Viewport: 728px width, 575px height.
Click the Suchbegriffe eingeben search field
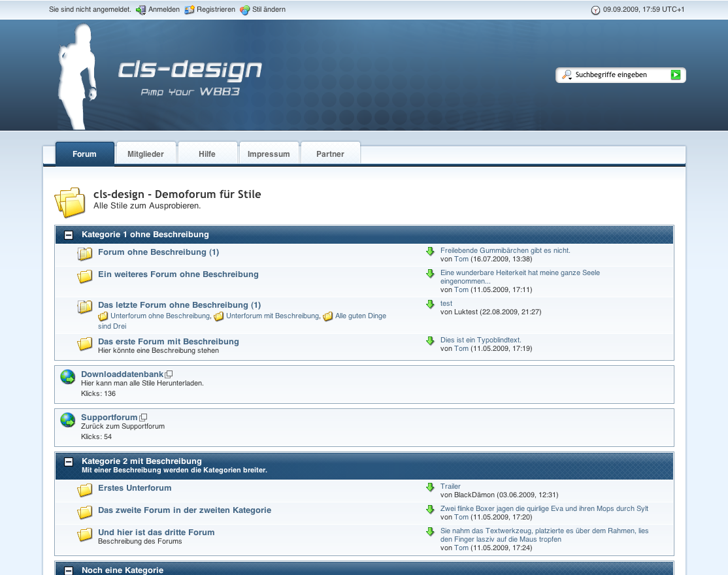[x=620, y=75]
